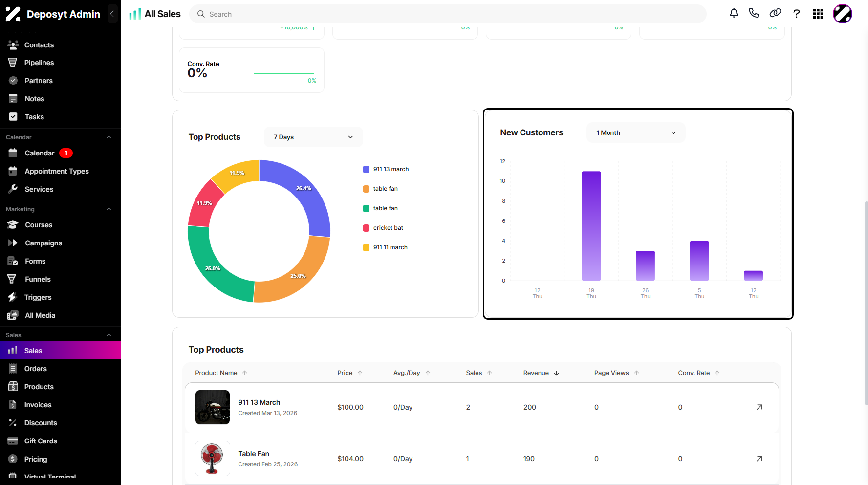This screenshot has width=868, height=485.
Task: Sort by Sales column arrow
Action: click(490, 373)
